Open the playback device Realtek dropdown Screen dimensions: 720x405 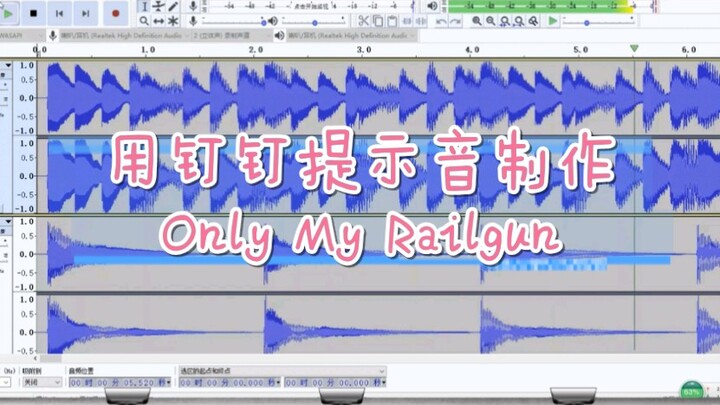[x=351, y=35]
